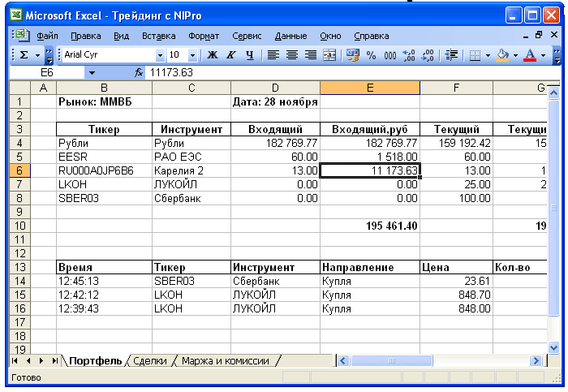This screenshot has height=392, width=568.
Task: Click vertical scrollbar down arrow
Action: tap(553, 348)
